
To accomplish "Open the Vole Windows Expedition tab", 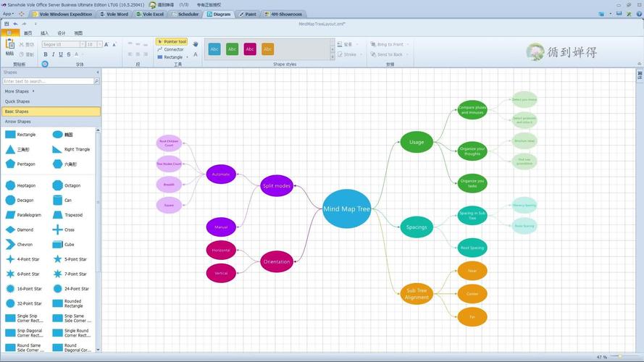I will 62,14.
